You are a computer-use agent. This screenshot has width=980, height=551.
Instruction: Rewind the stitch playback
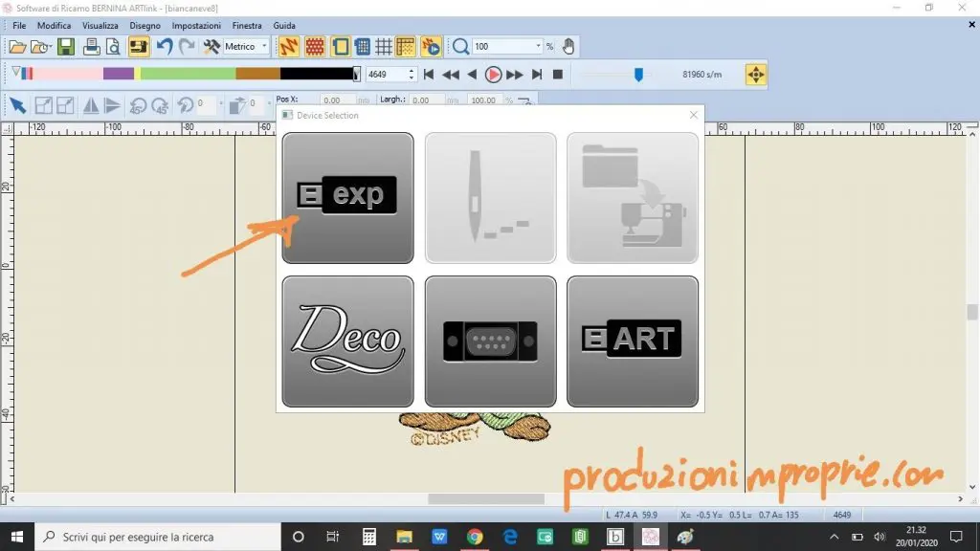point(451,75)
